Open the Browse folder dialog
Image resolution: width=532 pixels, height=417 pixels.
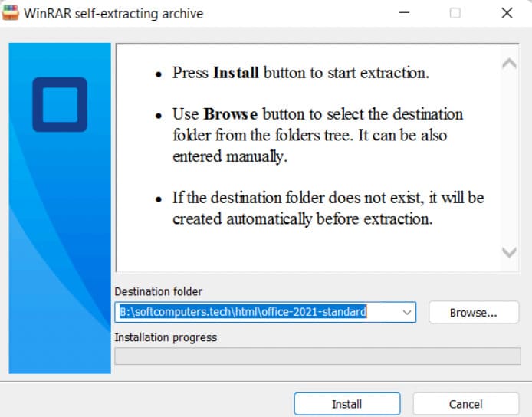pos(473,312)
